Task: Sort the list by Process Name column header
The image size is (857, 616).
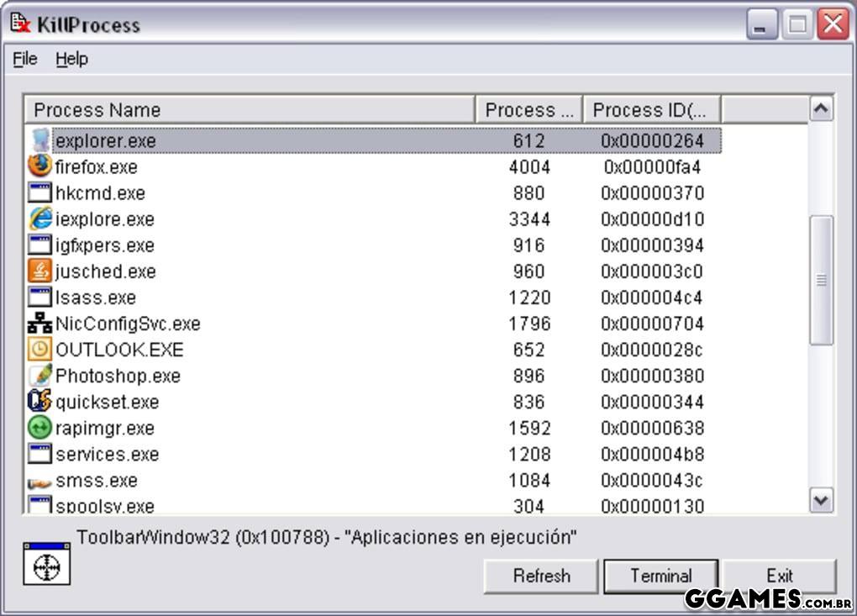Action: point(250,110)
